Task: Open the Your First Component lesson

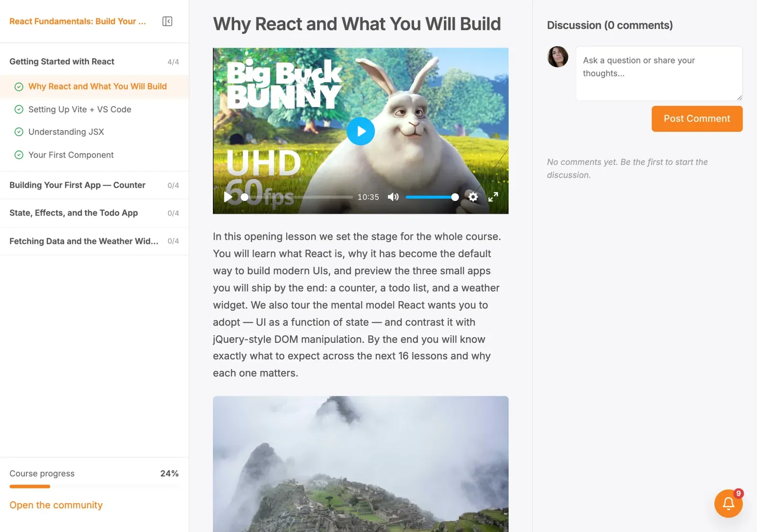Action: 94,155
